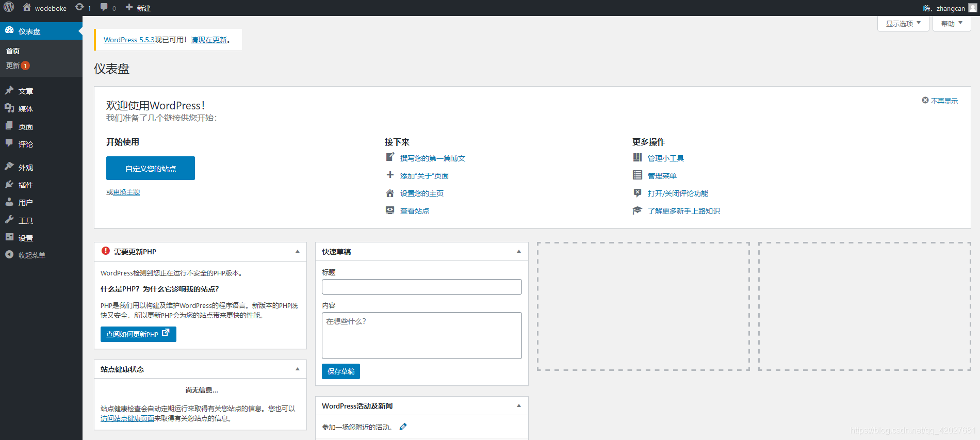Viewport: 980px width, 440px height.
Task: Click the 页面 pages icon
Action: (9, 126)
